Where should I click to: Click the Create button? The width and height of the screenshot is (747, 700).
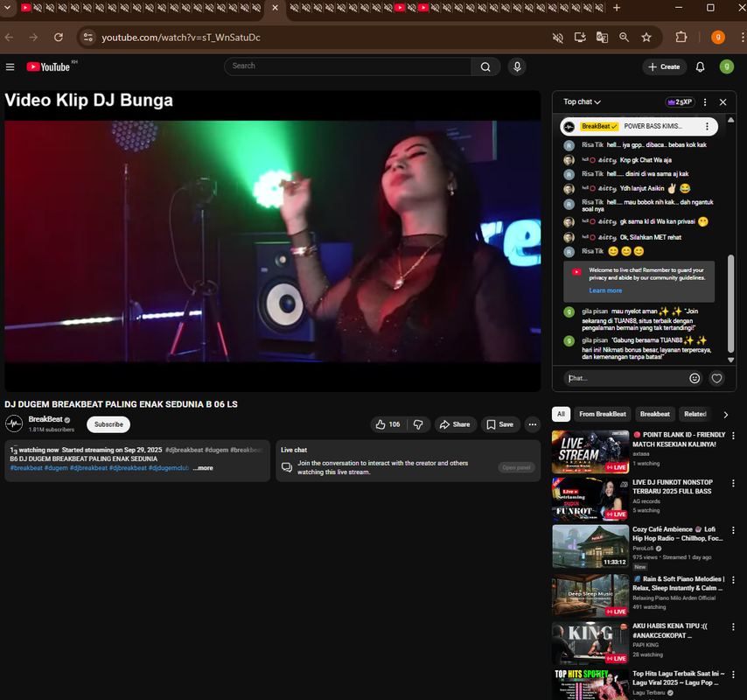(664, 66)
